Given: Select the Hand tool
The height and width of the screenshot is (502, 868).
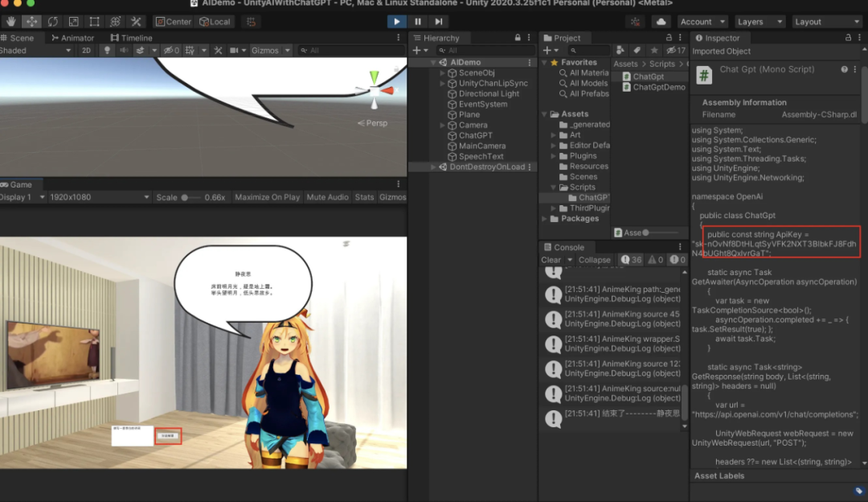Looking at the screenshot, I should point(11,22).
